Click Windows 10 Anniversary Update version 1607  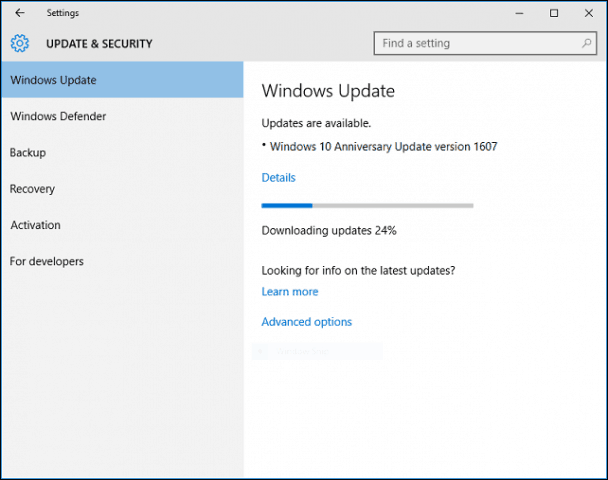pos(383,147)
